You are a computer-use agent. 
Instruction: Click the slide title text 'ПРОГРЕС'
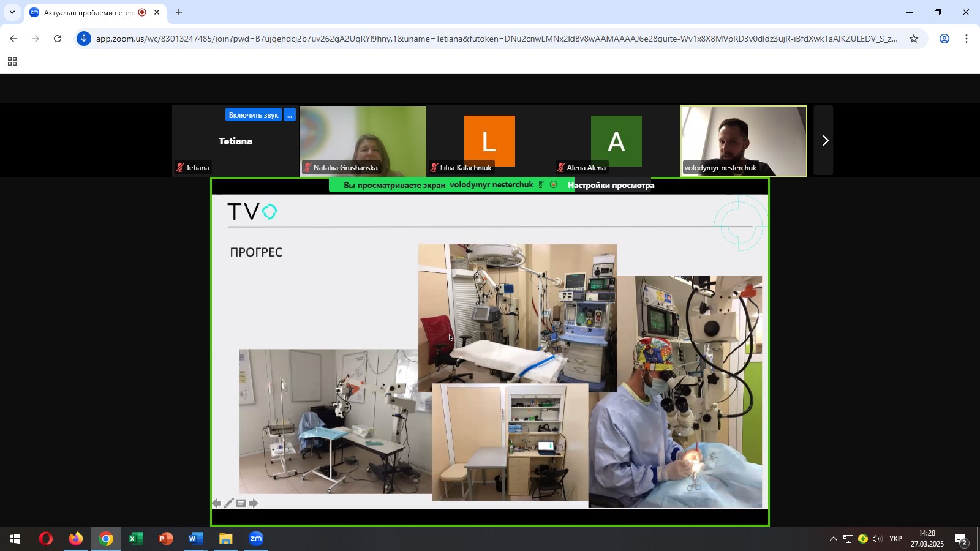(x=256, y=252)
